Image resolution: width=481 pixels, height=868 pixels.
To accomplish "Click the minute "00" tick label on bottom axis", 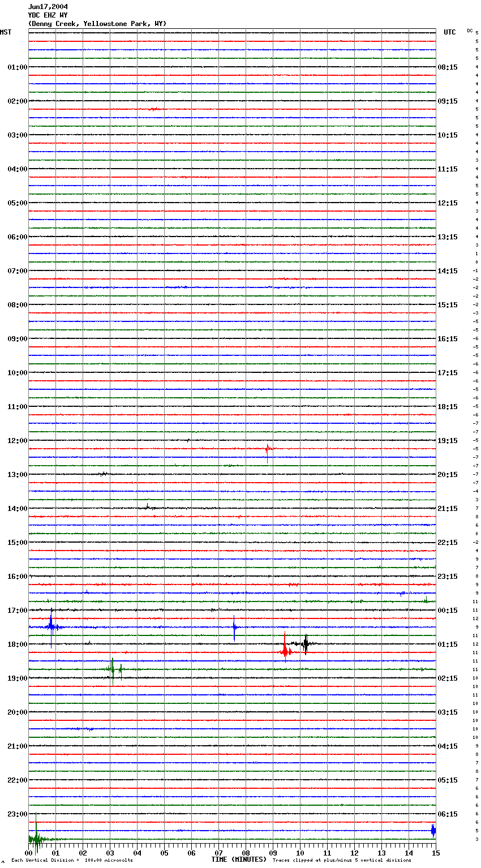I will (x=28, y=853).
